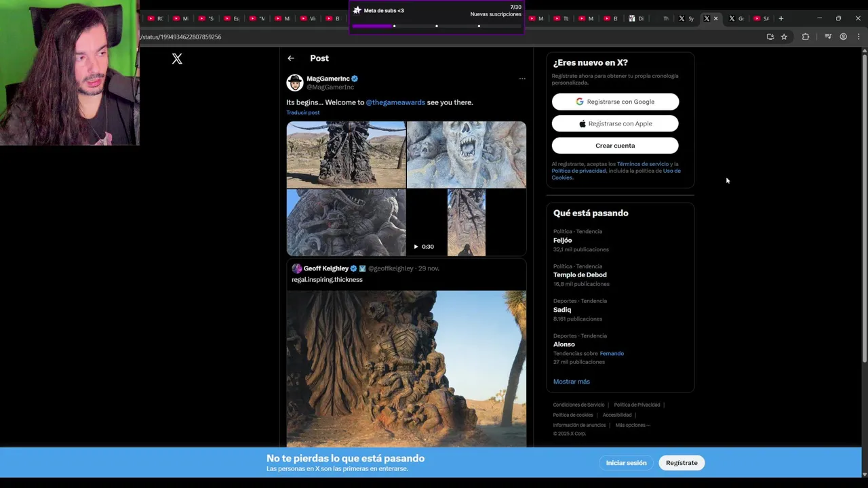Click Registrarse con Apple button
The height and width of the screenshot is (488, 868).
point(615,123)
